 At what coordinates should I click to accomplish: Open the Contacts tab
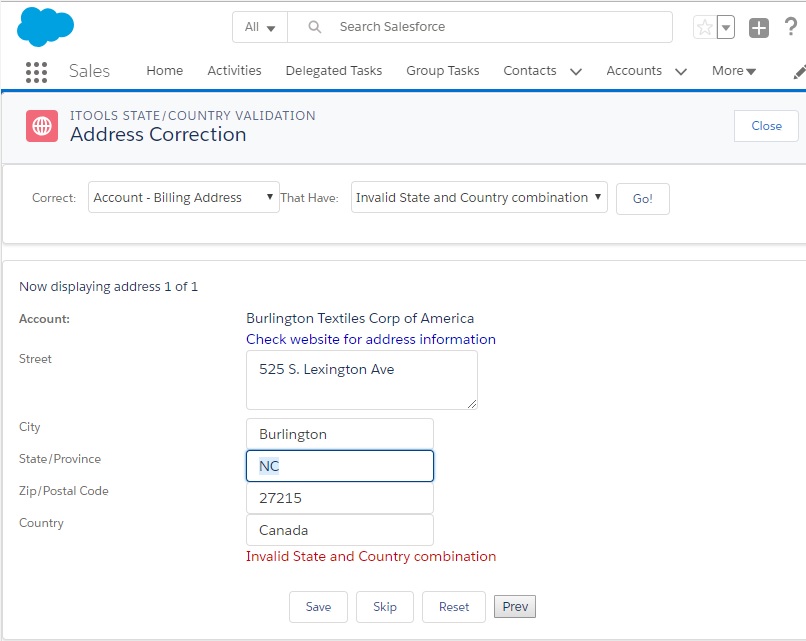[x=529, y=70]
